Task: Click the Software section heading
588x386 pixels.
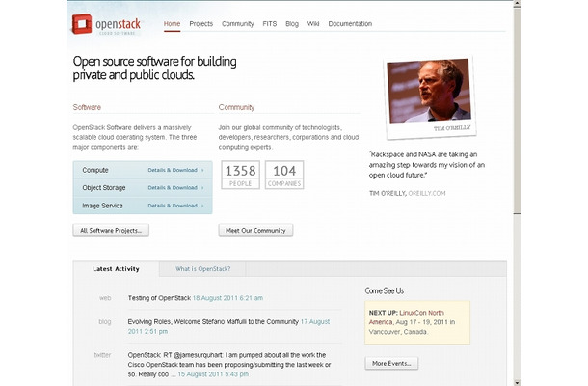Action: 87,107
